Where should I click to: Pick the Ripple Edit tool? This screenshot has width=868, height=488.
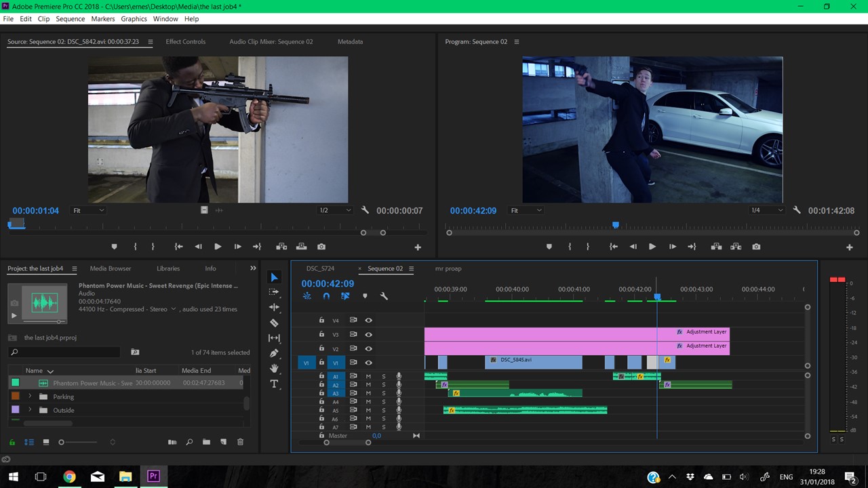tap(274, 307)
